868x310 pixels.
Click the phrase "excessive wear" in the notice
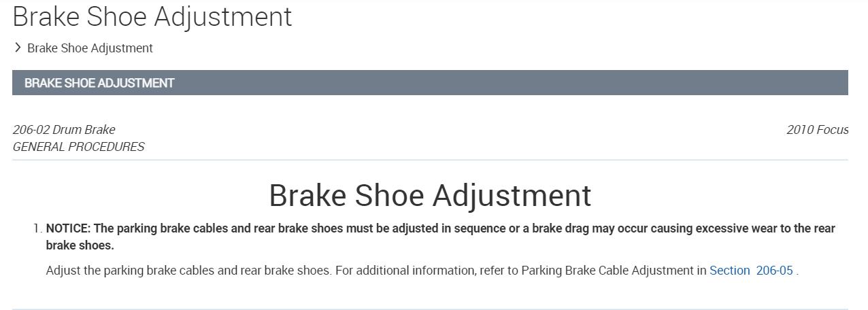click(x=729, y=228)
